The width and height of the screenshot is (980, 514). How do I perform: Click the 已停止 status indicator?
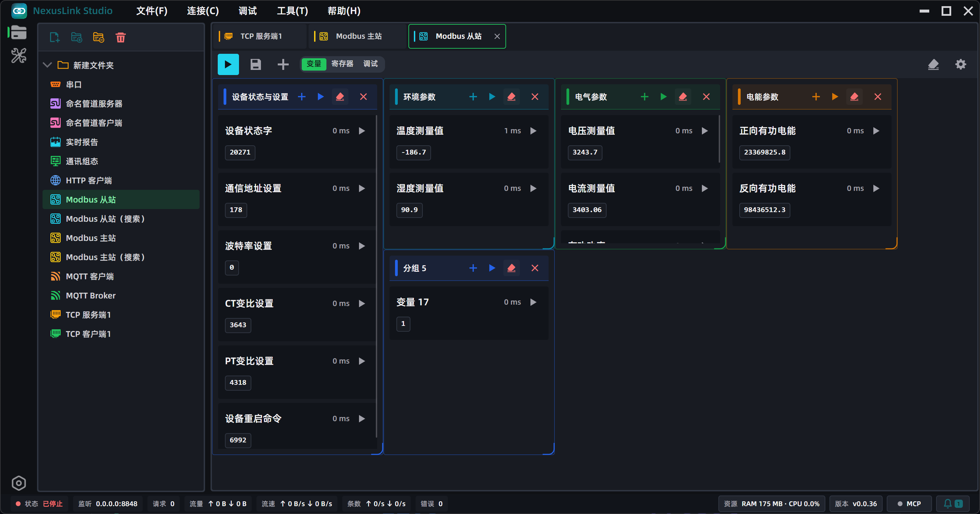(x=39, y=503)
